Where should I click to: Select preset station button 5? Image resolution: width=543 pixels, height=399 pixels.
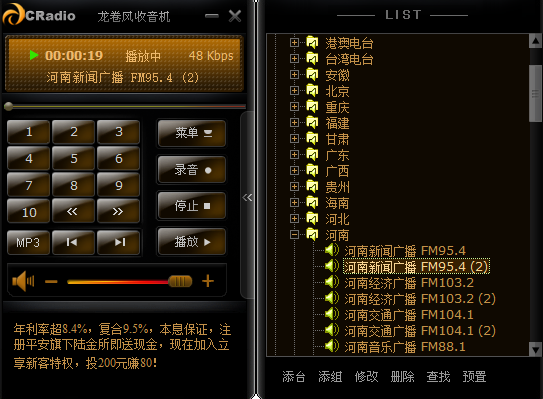73,158
